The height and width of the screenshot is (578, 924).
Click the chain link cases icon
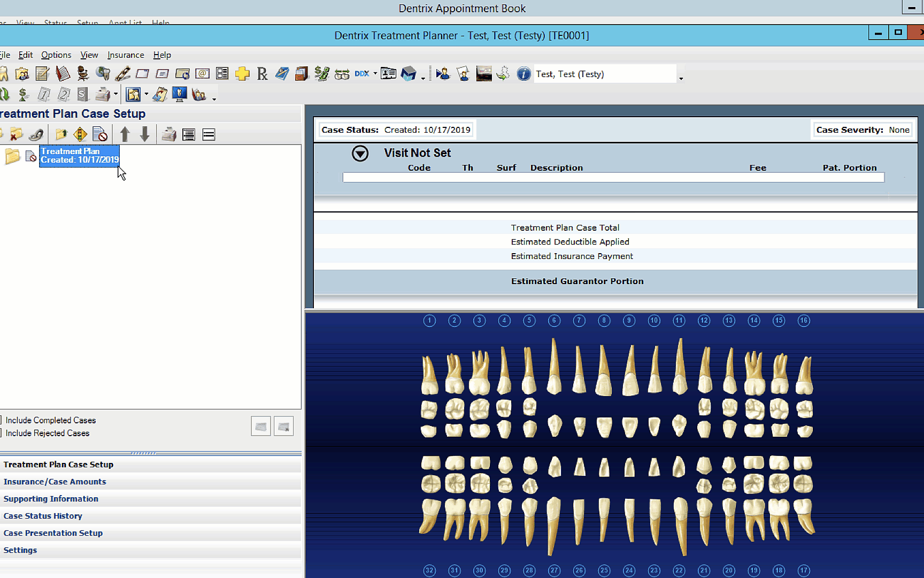click(x=36, y=134)
